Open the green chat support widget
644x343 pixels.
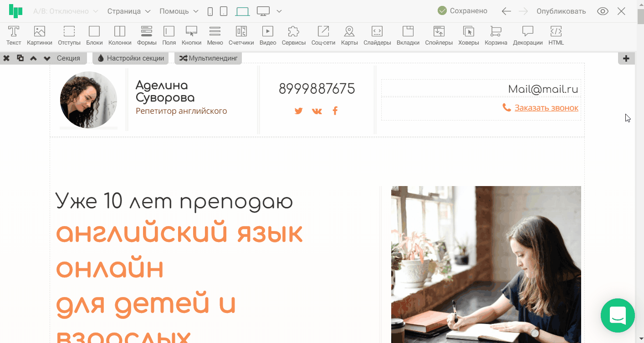coord(617,315)
